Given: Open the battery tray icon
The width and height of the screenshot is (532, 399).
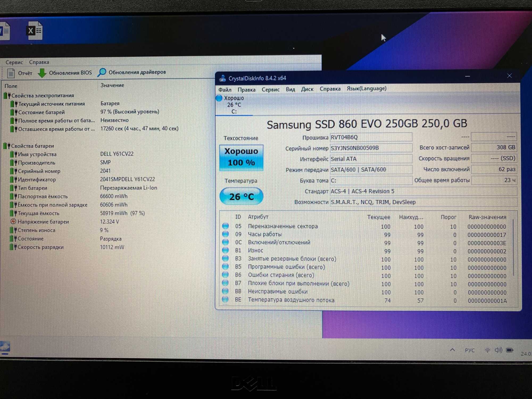Looking at the screenshot, I should (510, 350).
